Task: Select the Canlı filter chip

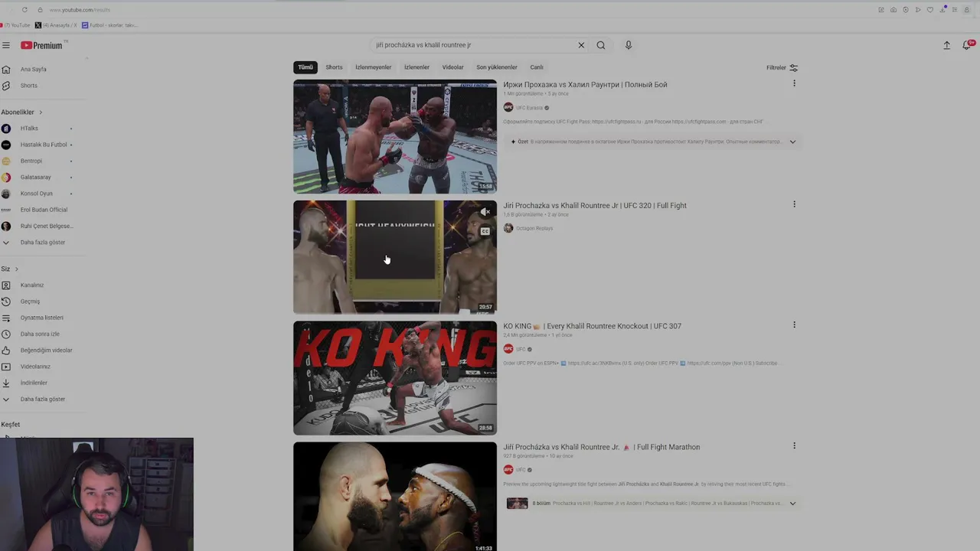Action: tap(537, 67)
